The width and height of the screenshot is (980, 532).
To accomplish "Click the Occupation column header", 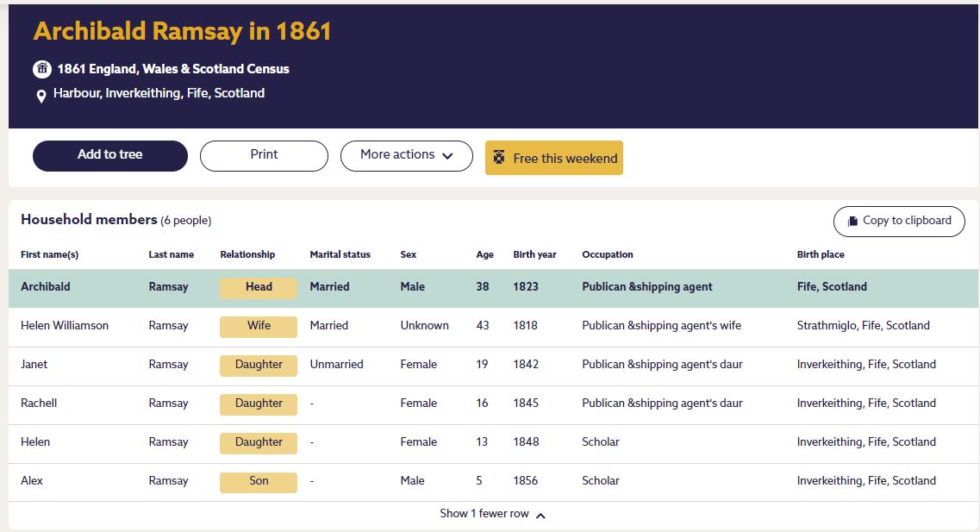I will (607, 255).
